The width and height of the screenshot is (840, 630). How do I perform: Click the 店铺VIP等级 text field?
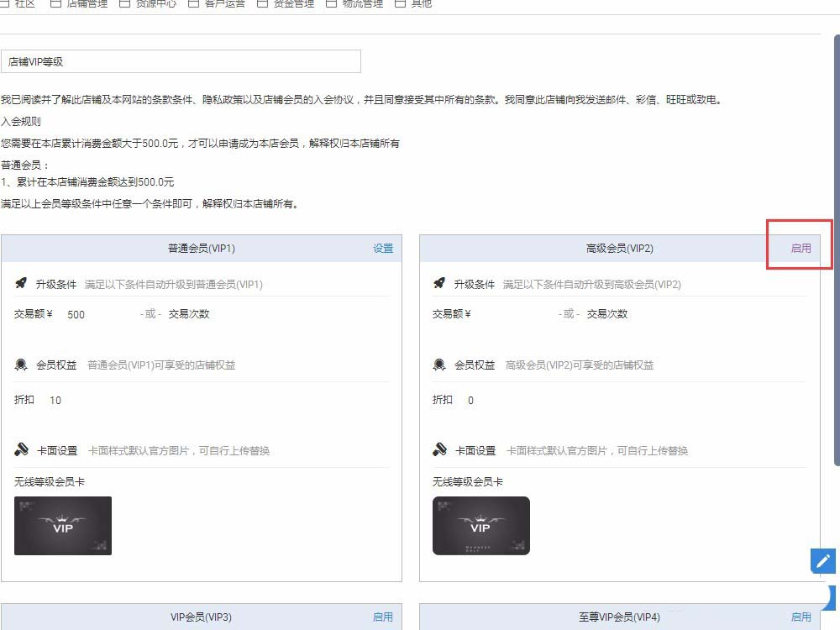pyautogui.click(x=181, y=61)
